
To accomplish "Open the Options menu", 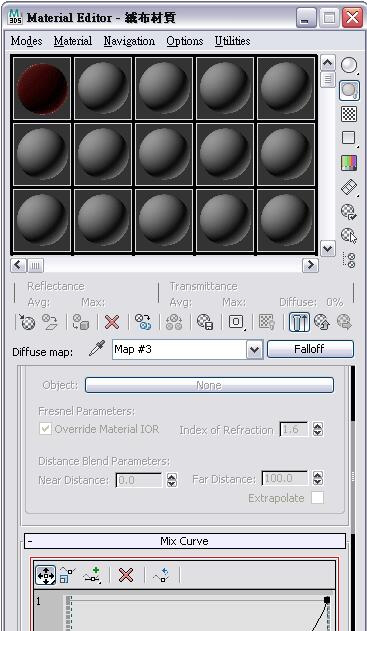I will click(x=185, y=41).
